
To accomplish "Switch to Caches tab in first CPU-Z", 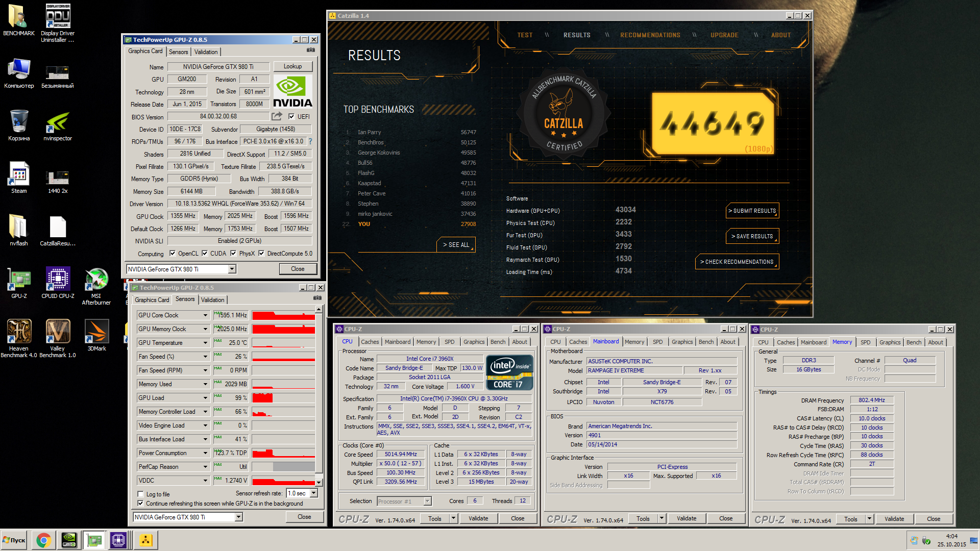I will 370,342.
